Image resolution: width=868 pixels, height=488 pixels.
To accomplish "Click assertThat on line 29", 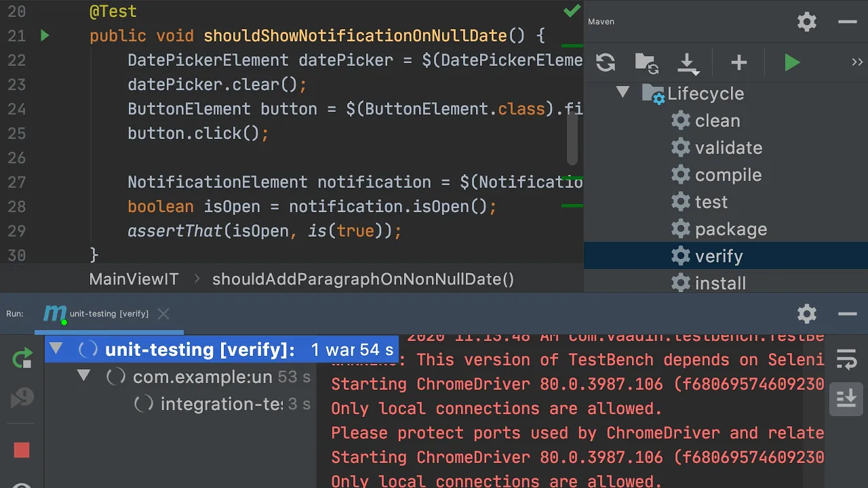I will [175, 231].
